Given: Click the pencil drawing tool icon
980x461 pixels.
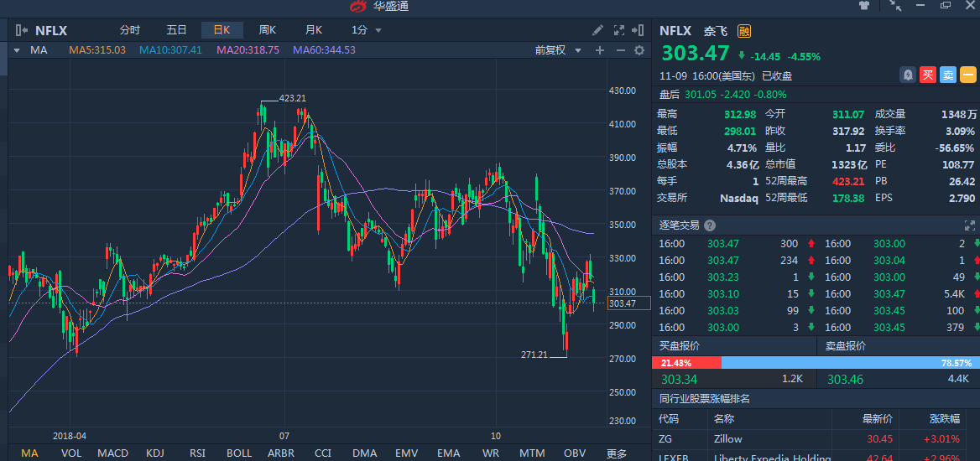Looking at the screenshot, I should 597,30.
